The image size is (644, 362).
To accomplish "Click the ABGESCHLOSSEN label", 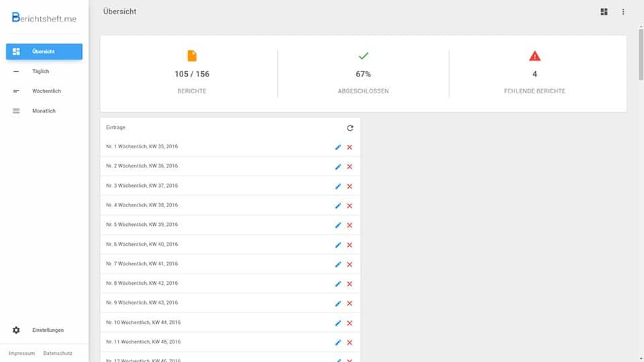I will [364, 91].
